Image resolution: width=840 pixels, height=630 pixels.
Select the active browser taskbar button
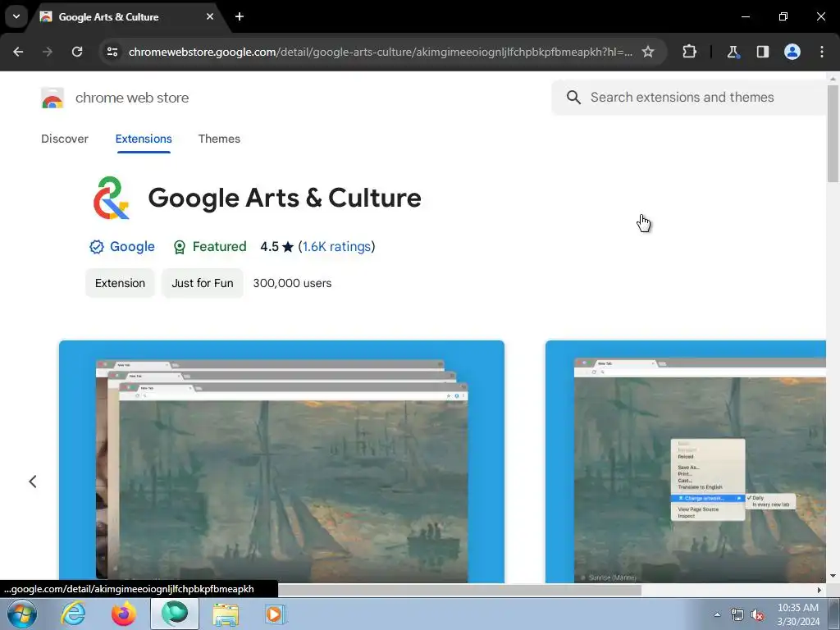[175, 614]
